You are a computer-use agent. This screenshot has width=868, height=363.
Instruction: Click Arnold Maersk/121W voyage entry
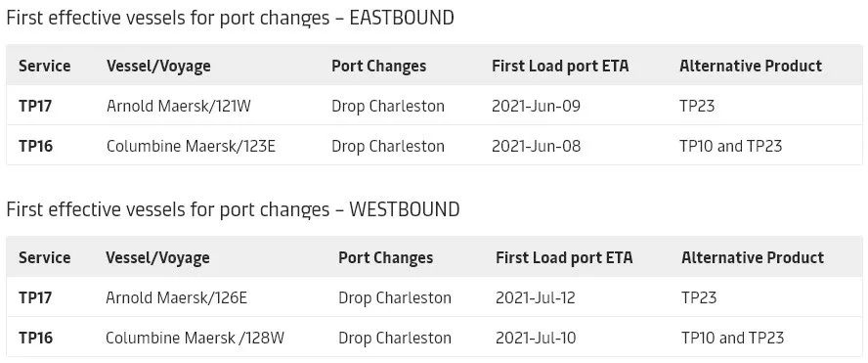[179, 106]
